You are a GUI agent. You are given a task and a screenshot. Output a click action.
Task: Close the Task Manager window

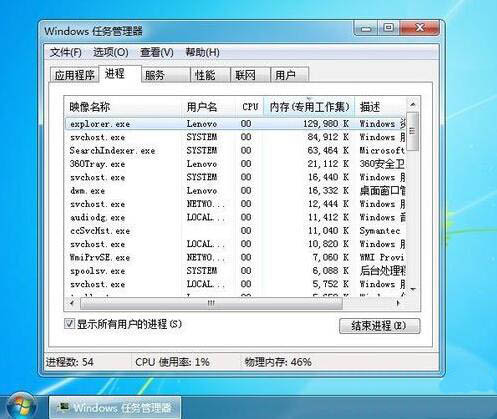(420, 28)
